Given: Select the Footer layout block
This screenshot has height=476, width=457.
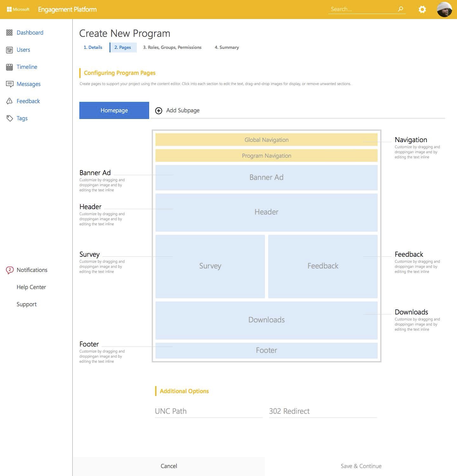Looking at the screenshot, I should (267, 351).
